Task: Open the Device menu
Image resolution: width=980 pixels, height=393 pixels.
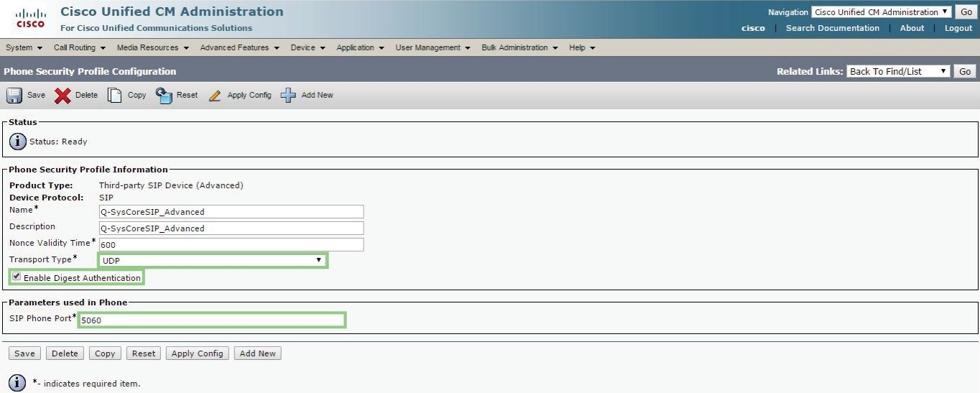Action: pos(308,47)
